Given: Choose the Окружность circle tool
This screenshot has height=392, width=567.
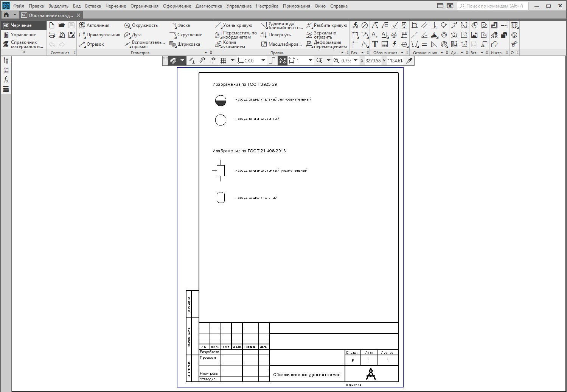Looking at the screenshot, I should [x=141, y=25].
